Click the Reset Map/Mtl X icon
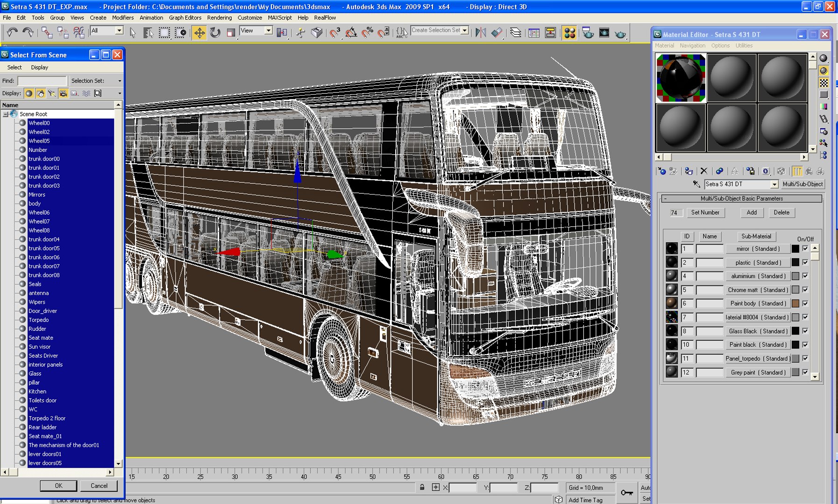 (704, 171)
